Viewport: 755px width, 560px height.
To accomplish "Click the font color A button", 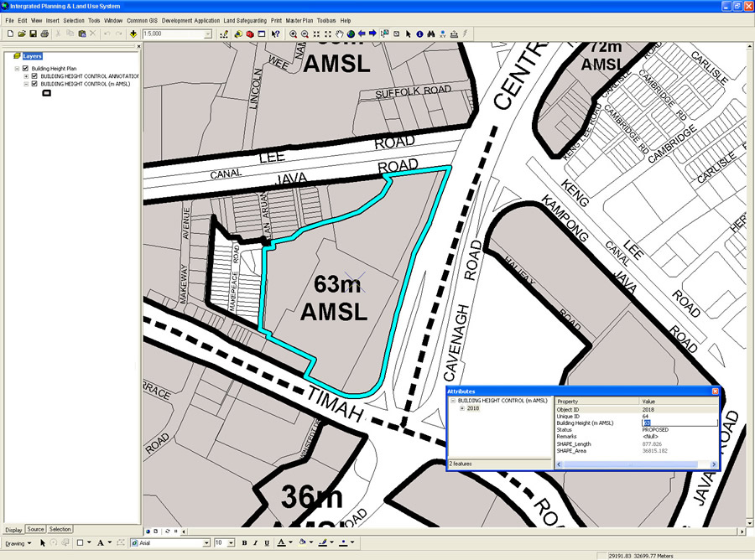I will (x=282, y=542).
